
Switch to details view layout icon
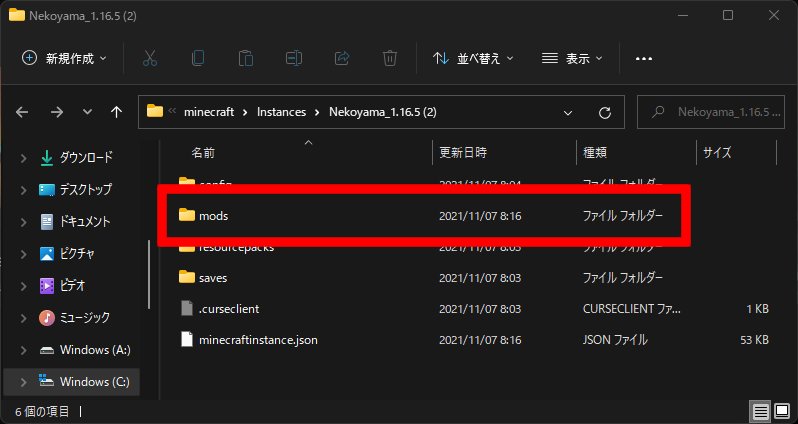[760, 411]
